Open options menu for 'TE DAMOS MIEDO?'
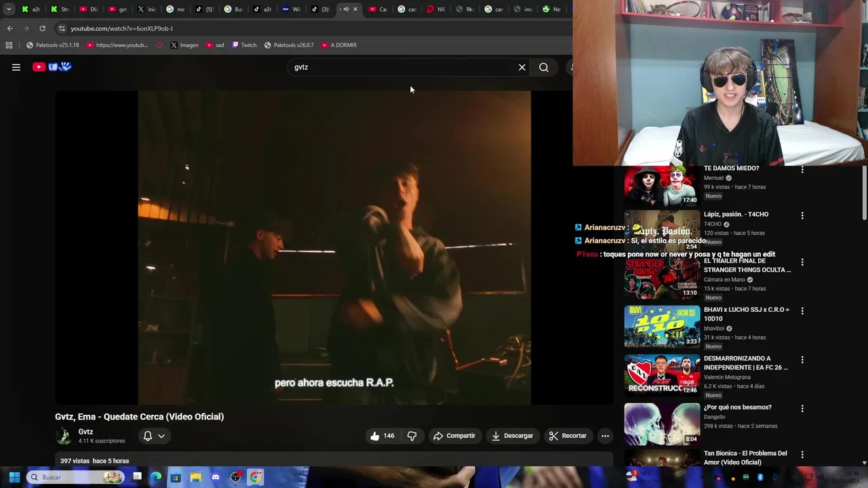 (802, 169)
